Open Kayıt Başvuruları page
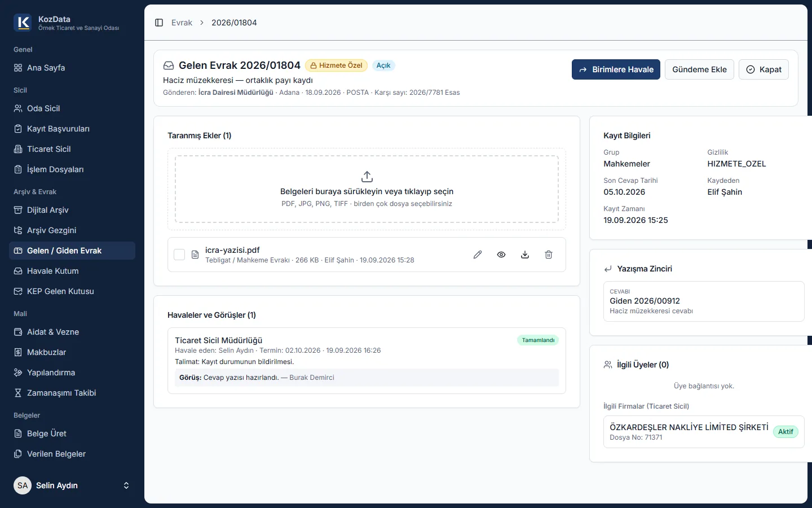The height and width of the screenshot is (508, 812). click(x=72, y=129)
